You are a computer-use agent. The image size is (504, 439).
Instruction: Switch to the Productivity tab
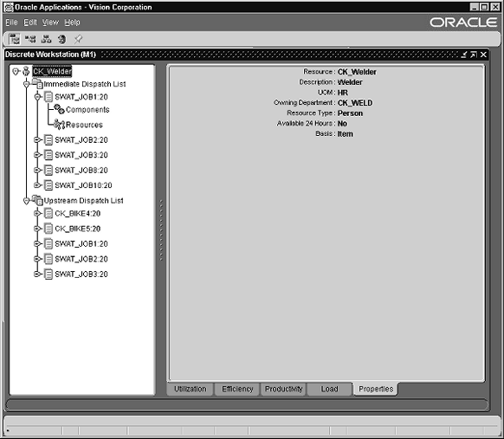pyautogui.click(x=283, y=389)
